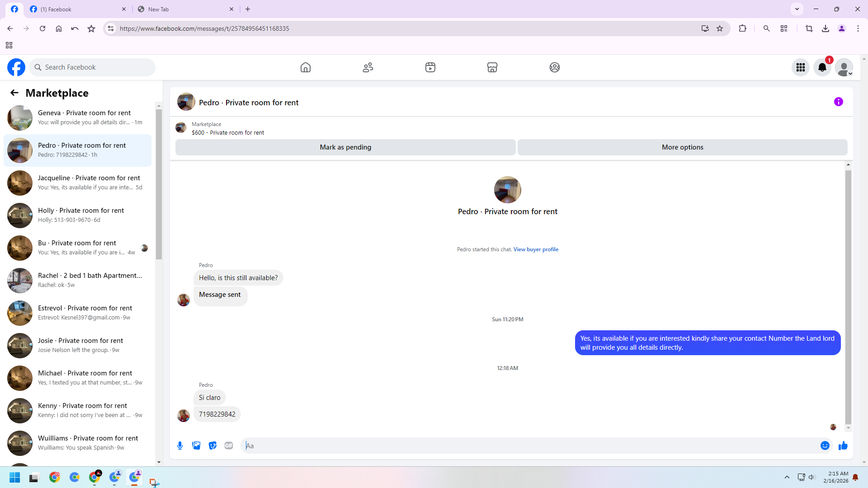Open the GIF picker icon

(229, 446)
